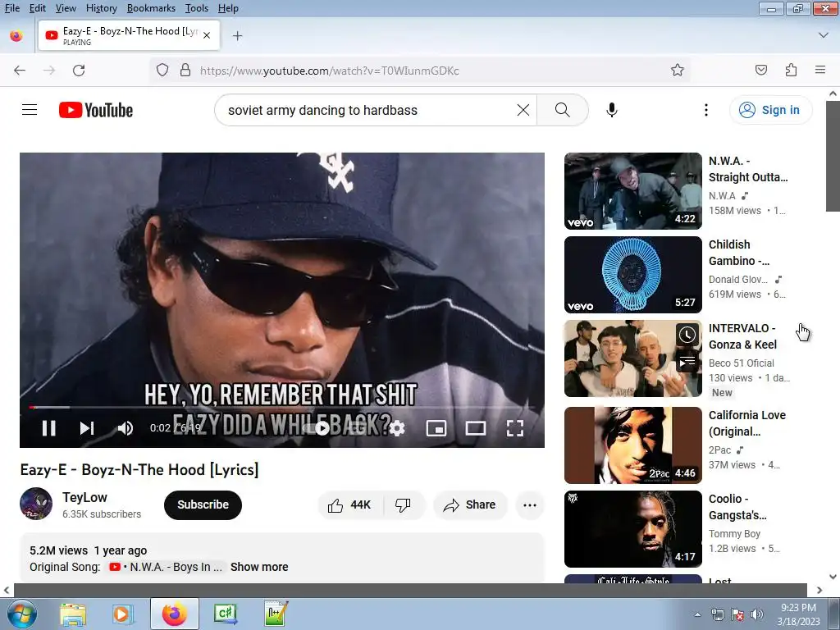Add INTERVALO video to queue
The width and height of the screenshot is (840, 630).
pos(687,363)
